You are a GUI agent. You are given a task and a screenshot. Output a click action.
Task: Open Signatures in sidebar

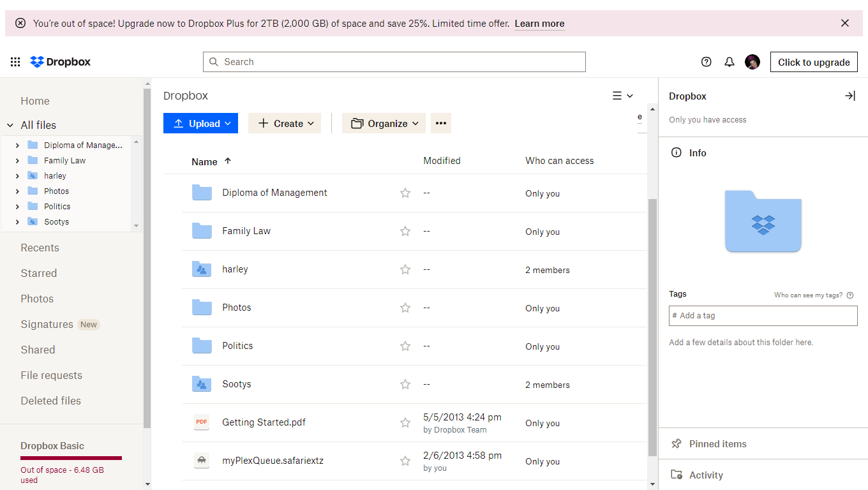tap(47, 324)
